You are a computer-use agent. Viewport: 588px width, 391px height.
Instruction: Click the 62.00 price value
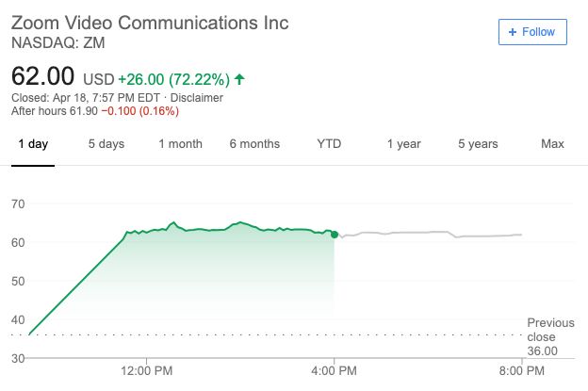click(43, 75)
